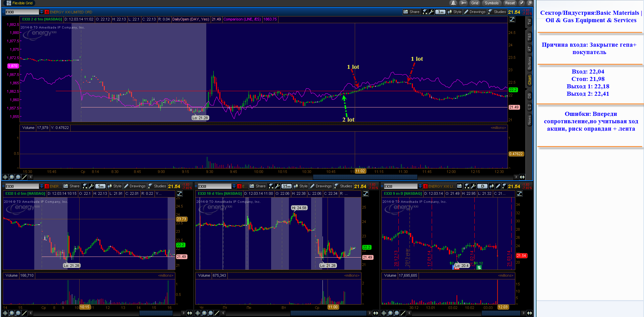
Task: Change the 15m timeframe selector
Action: (x=287, y=186)
